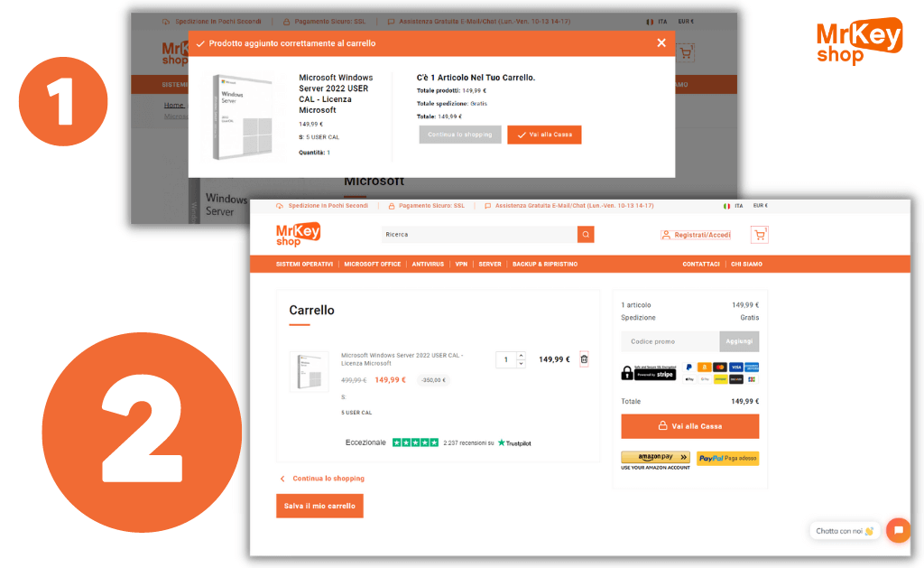Image resolution: width=924 pixels, height=568 pixels.
Task: Open Backup & Ripristino menu
Action: (545, 265)
